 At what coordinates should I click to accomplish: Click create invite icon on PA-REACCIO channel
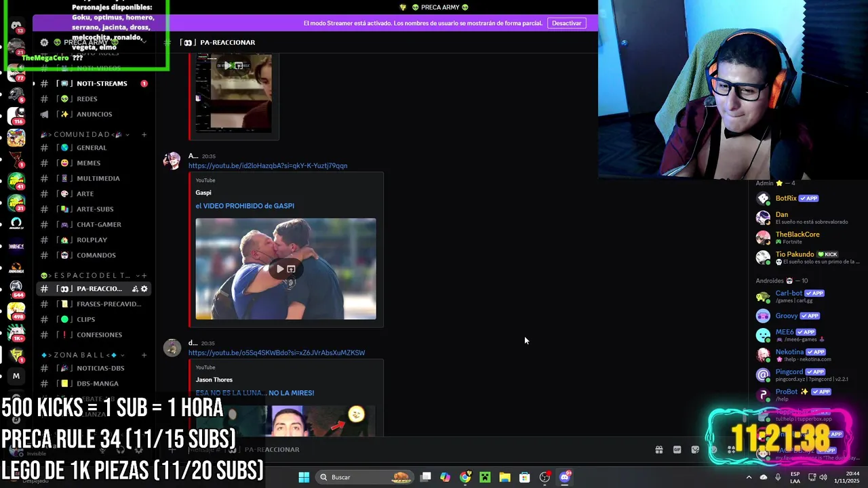tap(135, 289)
